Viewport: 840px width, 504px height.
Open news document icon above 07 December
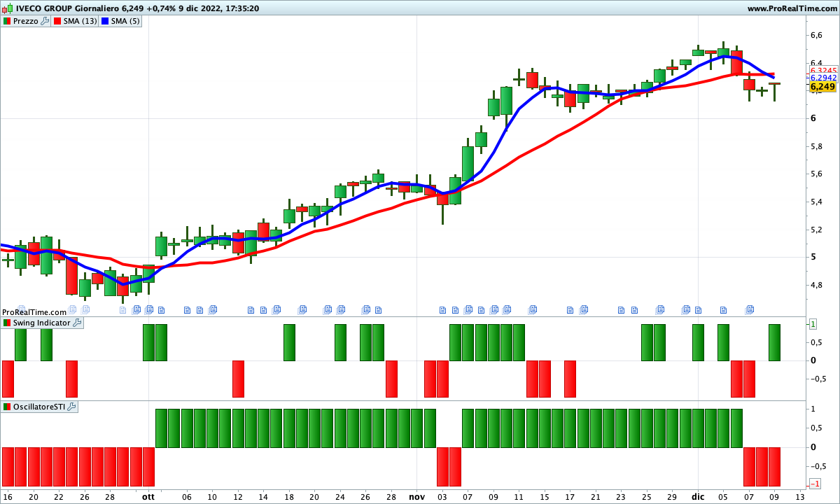pos(750,309)
